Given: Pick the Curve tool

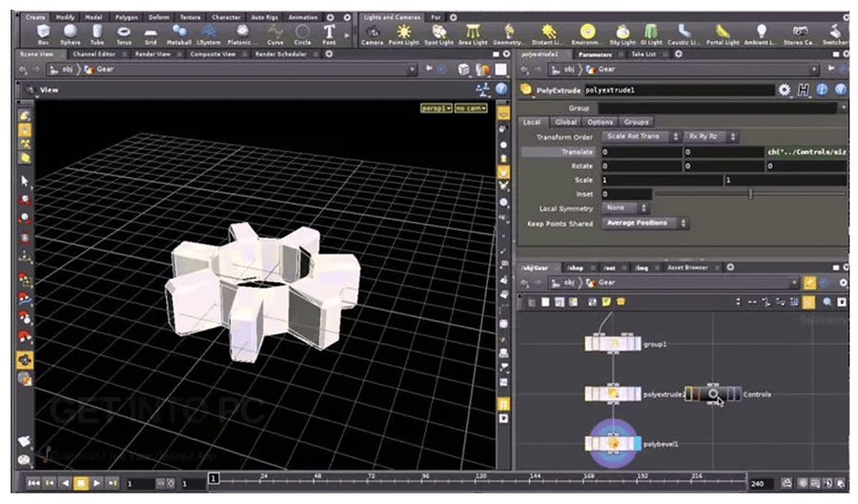Looking at the screenshot, I should coord(275,34).
